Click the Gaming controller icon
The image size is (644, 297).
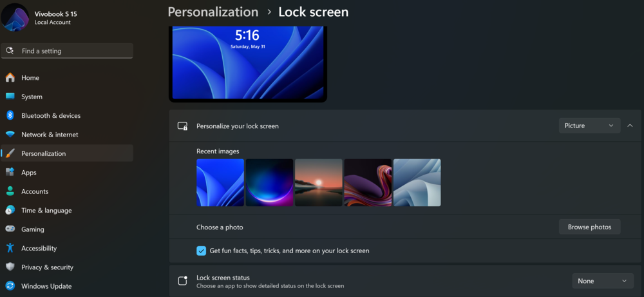point(10,229)
